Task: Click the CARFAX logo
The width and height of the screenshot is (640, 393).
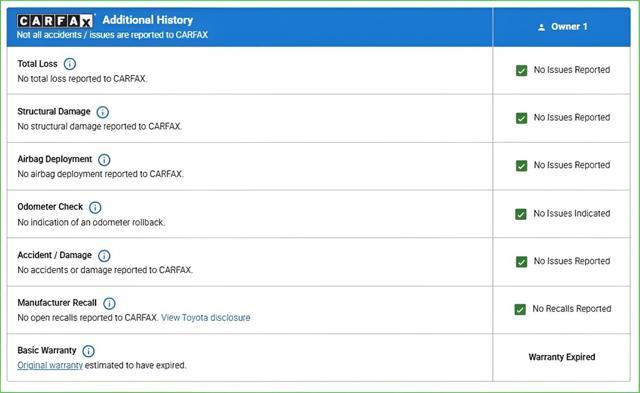Action: tap(55, 21)
